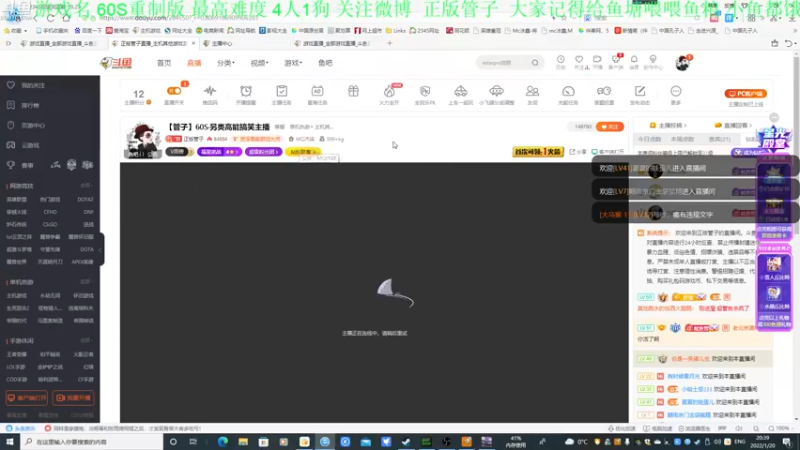The image size is (800, 450).
Task: Expand 全部 next to 网游竞技 section
Action: click(x=86, y=186)
